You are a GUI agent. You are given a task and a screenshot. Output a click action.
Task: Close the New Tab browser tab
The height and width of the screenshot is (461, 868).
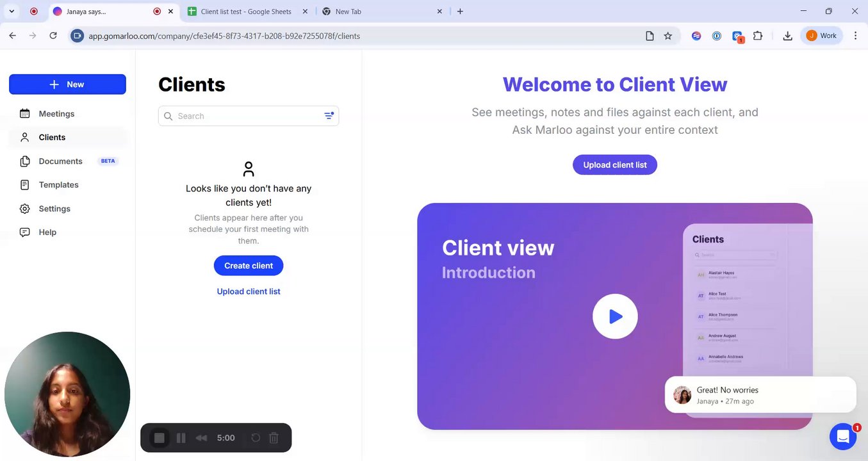tap(439, 12)
